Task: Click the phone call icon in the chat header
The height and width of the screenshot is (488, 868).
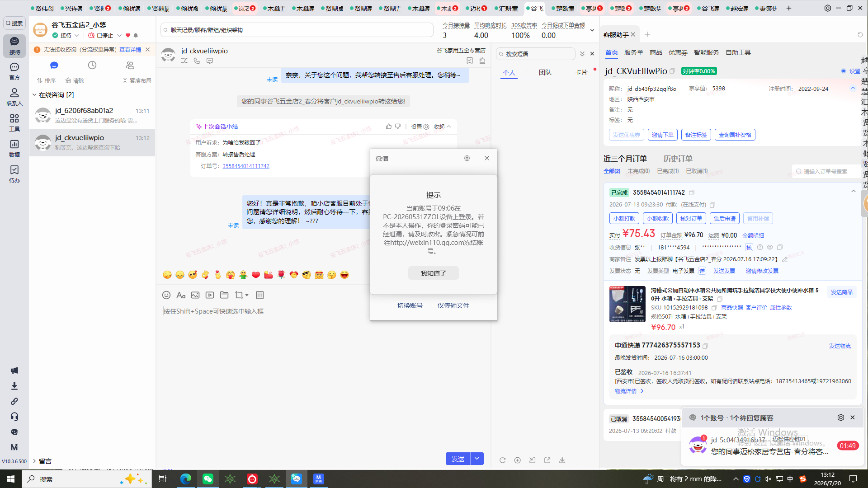Action: point(197,61)
